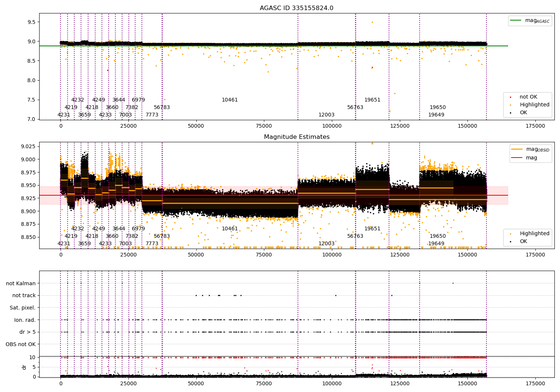Click obsid label 3659 in Magnitude Estimates plot
Viewport: 560px width, 392px height.
tap(84, 244)
